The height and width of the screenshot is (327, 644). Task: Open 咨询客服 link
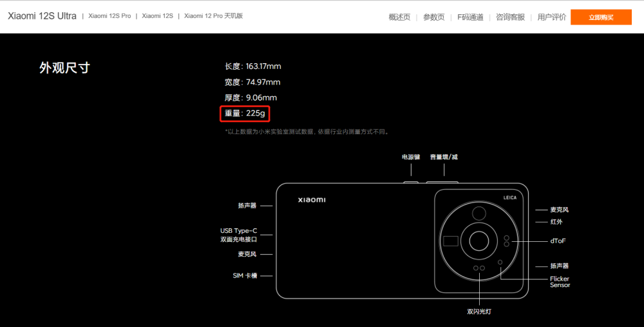(510, 17)
